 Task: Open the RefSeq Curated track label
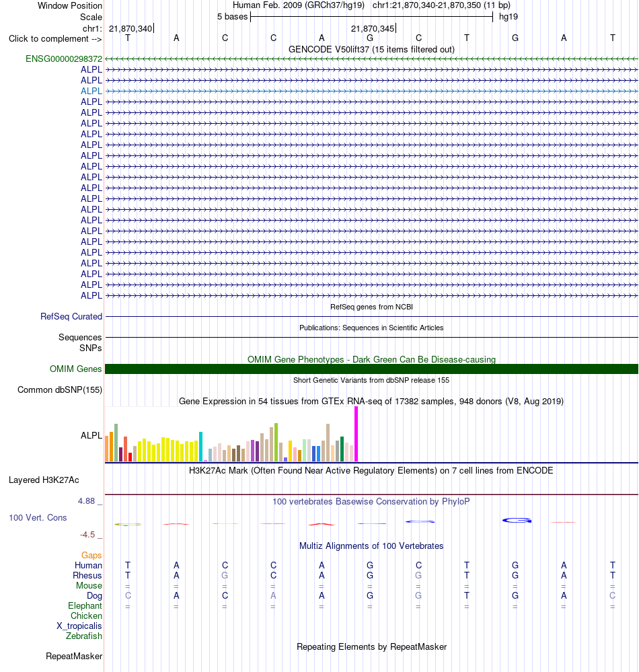pos(71,316)
